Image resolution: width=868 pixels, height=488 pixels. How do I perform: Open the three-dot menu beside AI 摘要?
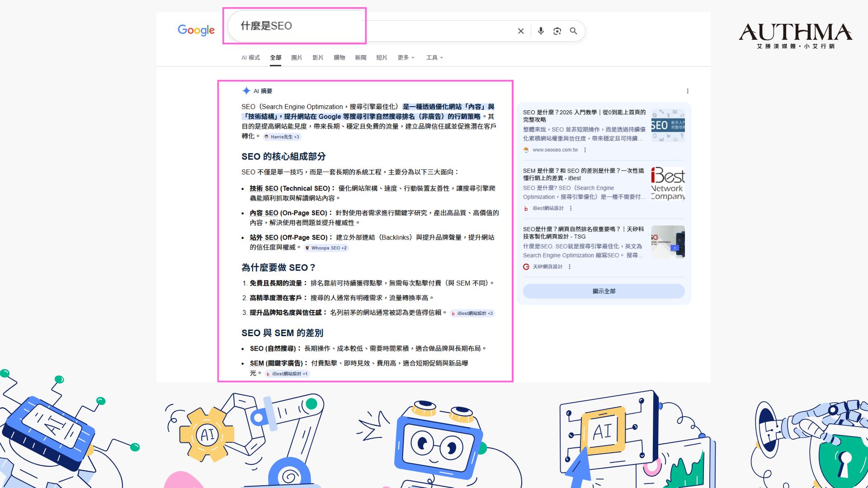click(688, 91)
